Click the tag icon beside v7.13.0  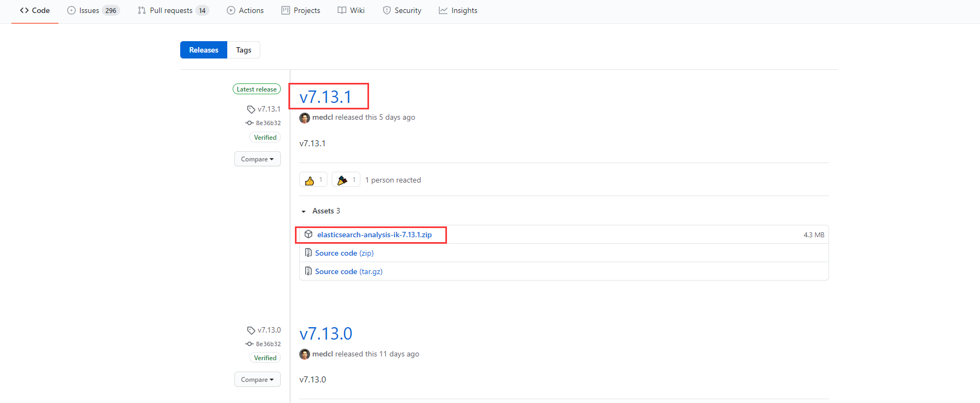tap(251, 330)
